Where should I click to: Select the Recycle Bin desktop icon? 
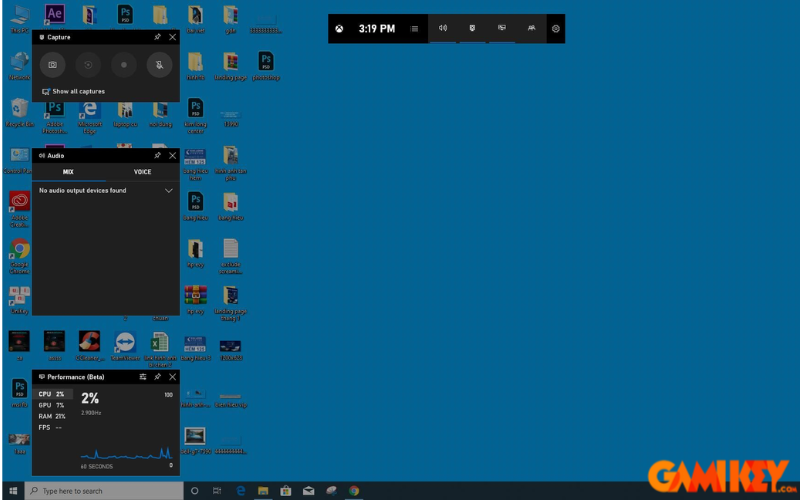click(x=19, y=113)
